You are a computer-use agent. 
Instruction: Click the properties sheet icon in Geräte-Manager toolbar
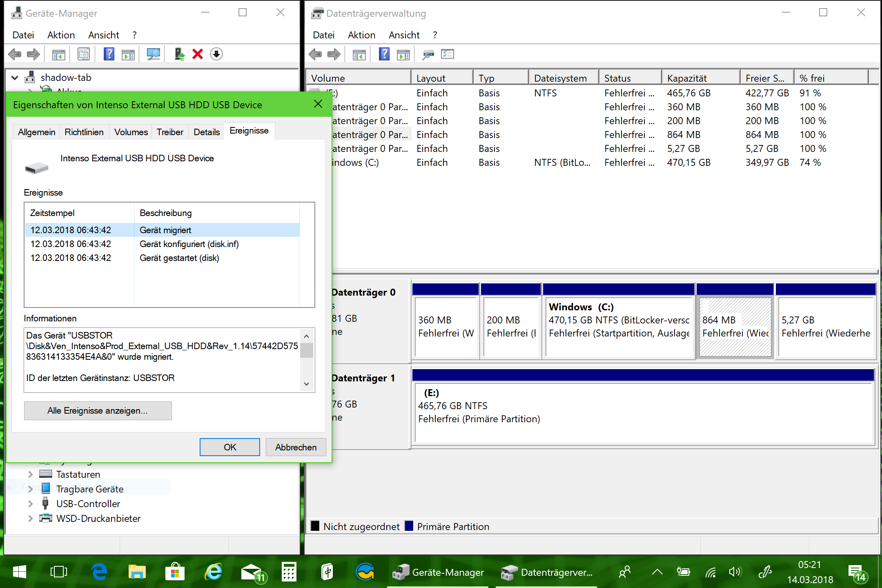click(x=84, y=54)
